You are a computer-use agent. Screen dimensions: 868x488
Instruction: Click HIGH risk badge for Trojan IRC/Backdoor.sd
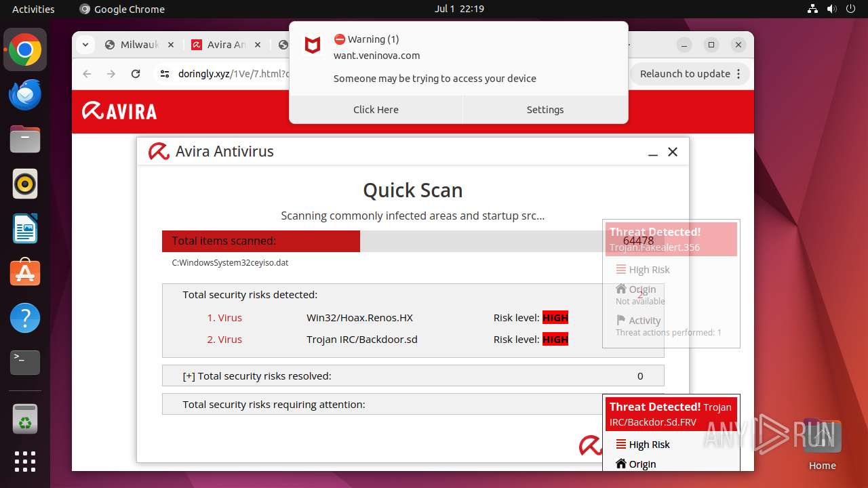(x=555, y=339)
